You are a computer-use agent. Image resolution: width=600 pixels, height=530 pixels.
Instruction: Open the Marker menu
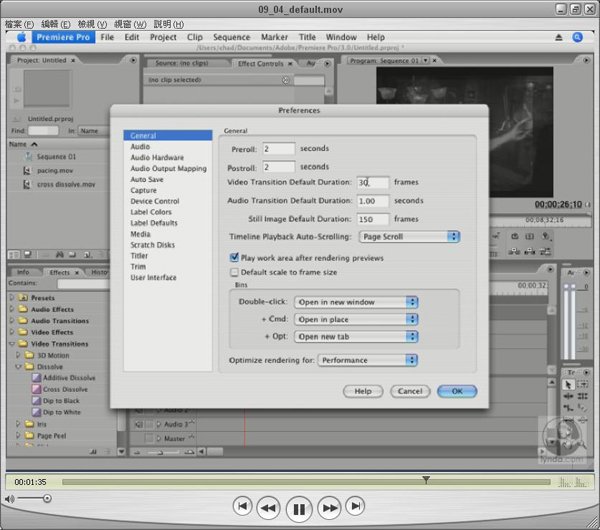click(274, 37)
